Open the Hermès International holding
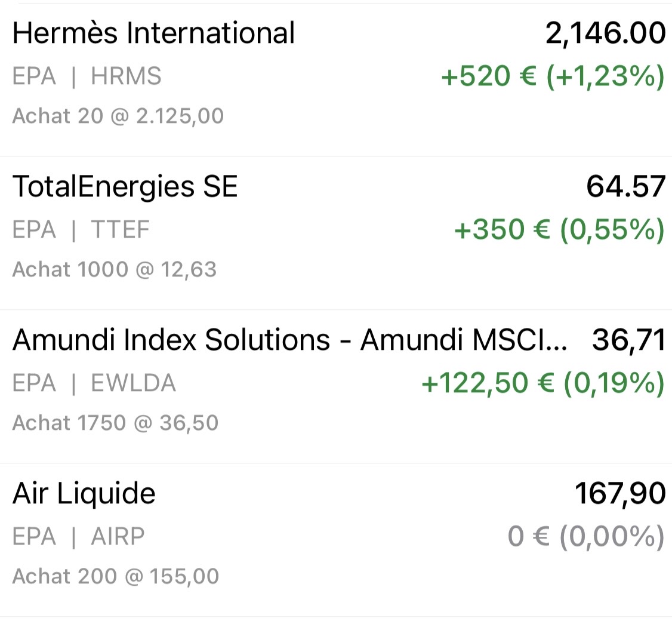 (x=153, y=33)
